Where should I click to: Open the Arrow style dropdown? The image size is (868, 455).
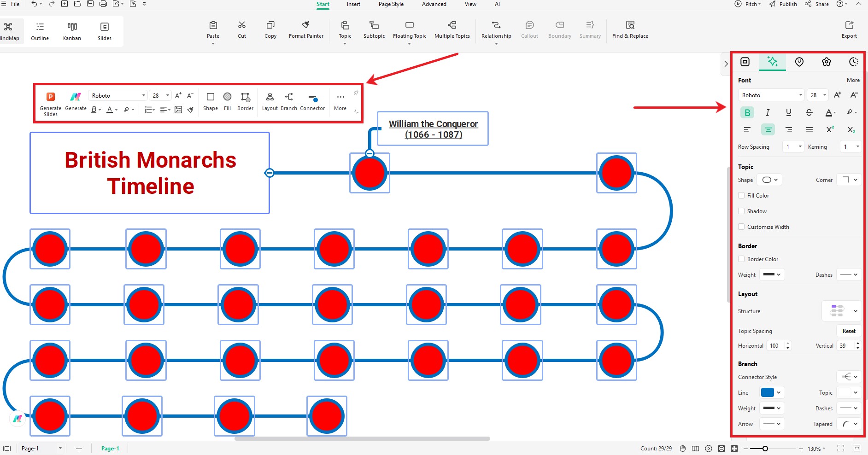772,424
